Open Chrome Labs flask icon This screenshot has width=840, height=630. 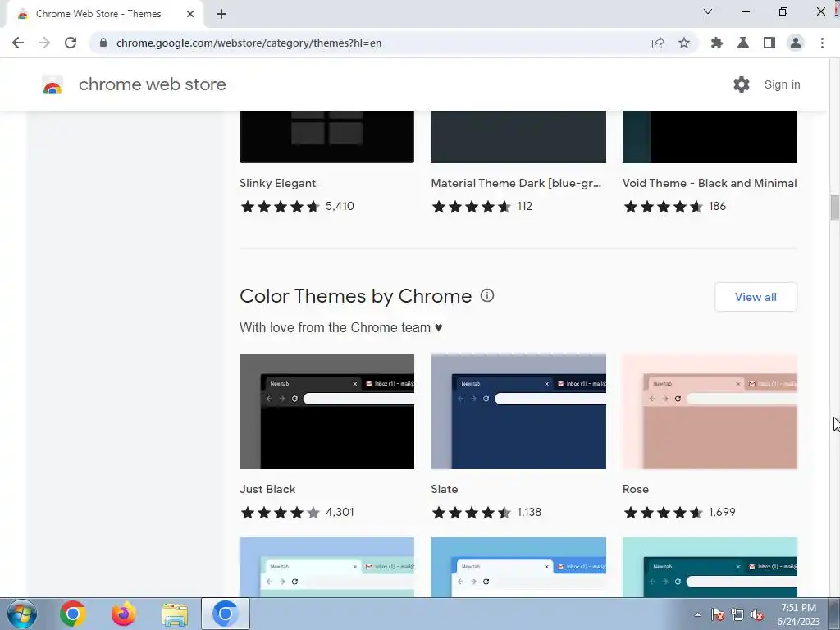[x=743, y=43]
